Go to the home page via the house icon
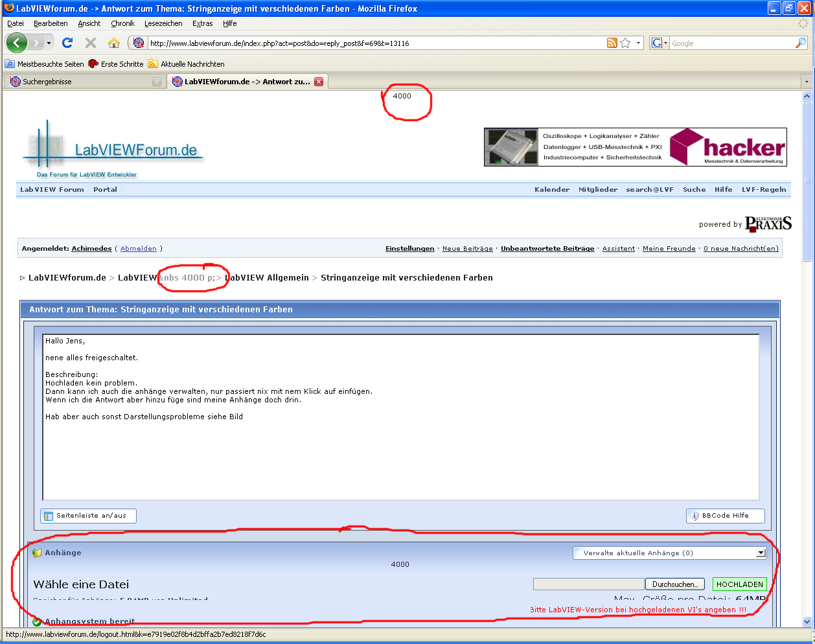This screenshot has width=815, height=644. 114,43
